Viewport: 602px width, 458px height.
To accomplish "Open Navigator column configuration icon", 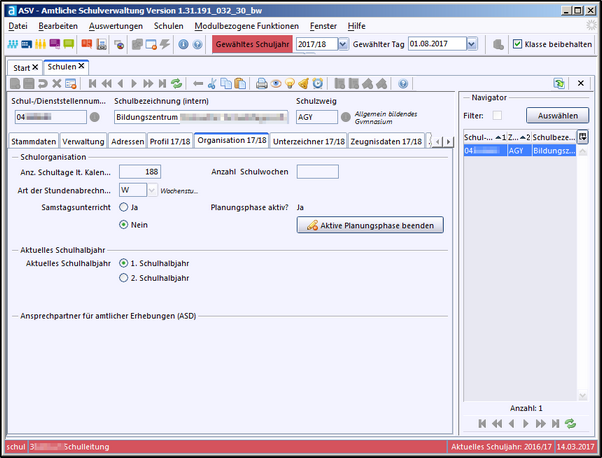I will (x=583, y=136).
